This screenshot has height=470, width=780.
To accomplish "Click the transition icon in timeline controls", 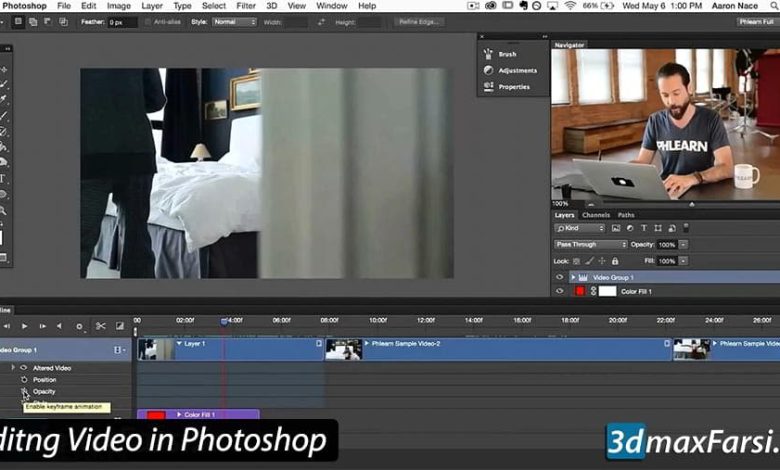I will point(120,326).
